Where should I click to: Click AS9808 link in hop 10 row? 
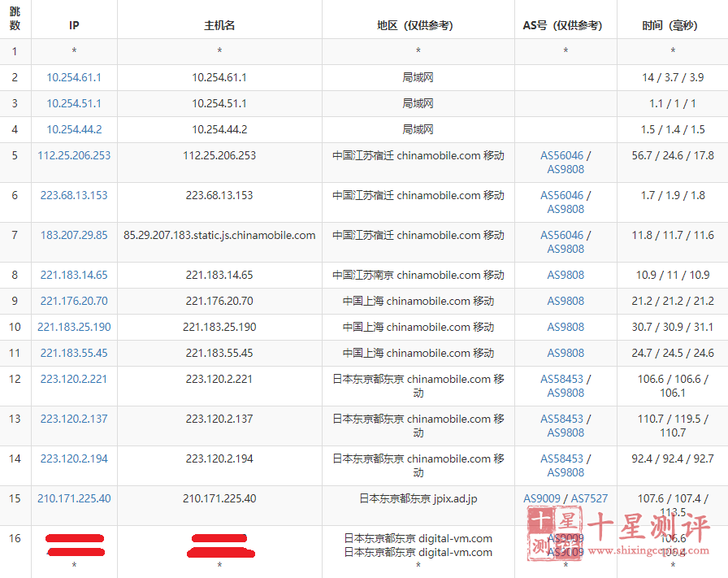click(565, 328)
